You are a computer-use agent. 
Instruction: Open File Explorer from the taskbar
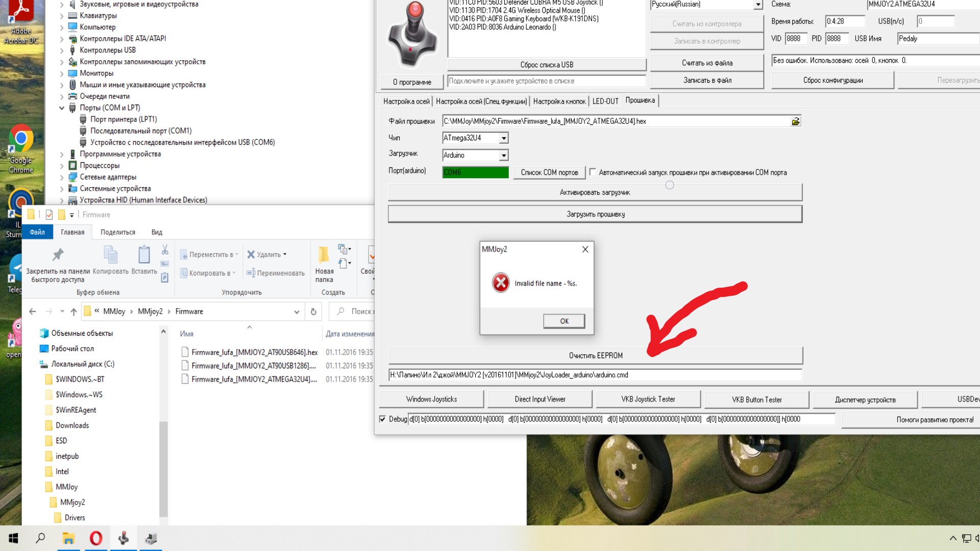68,538
